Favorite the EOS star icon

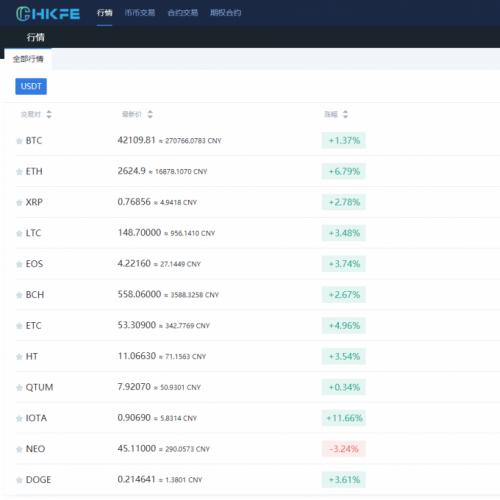(19, 264)
